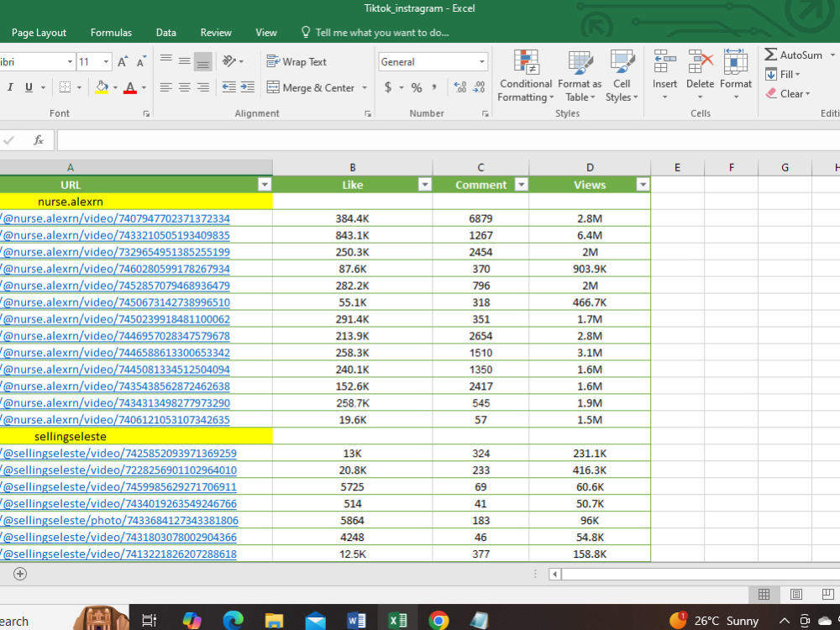
Task: Open the URL column filter
Action: pos(265,185)
